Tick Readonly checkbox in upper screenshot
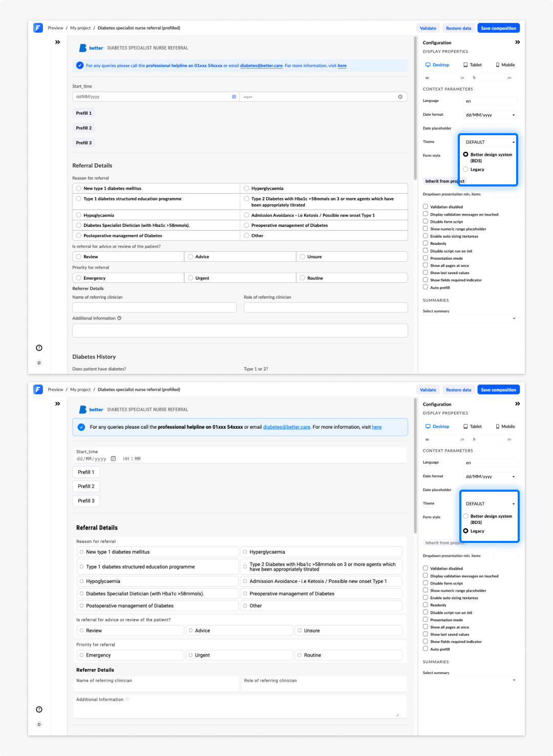Screen dimensions: 553x756 click(426, 243)
